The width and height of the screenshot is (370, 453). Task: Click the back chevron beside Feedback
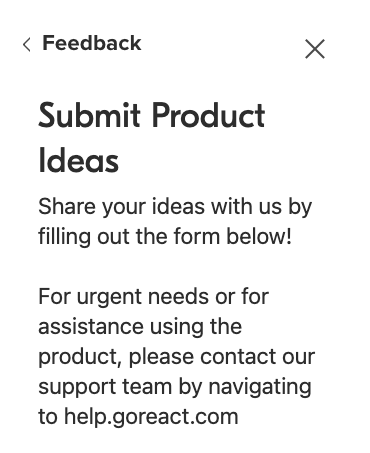point(27,44)
